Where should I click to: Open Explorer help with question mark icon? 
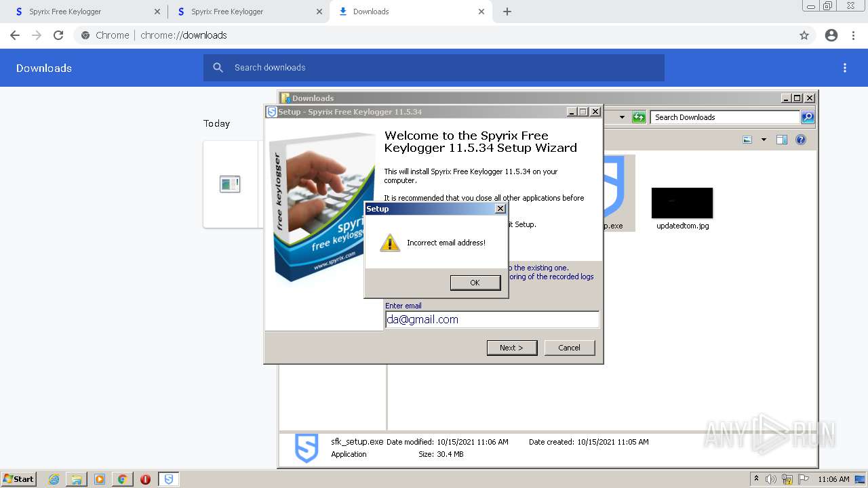(801, 140)
